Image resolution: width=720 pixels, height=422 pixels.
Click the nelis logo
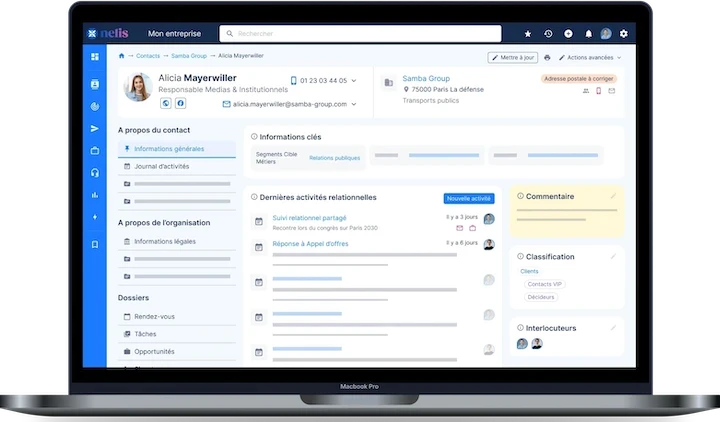(x=108, y=33)
